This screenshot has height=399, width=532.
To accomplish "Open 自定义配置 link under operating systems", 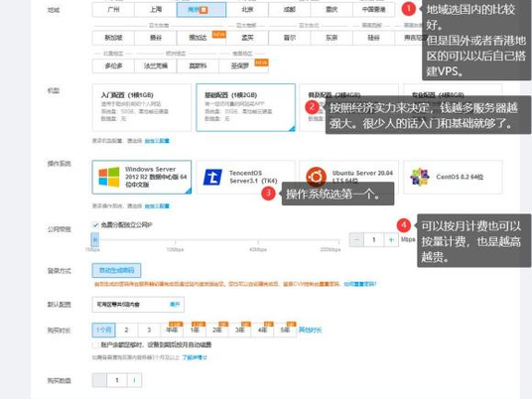I will 157,205.
